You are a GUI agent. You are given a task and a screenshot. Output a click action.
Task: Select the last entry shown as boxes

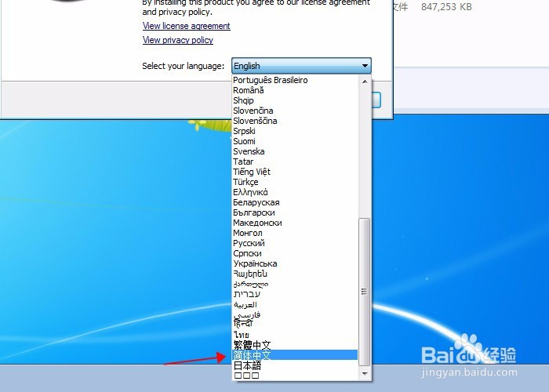295,376
